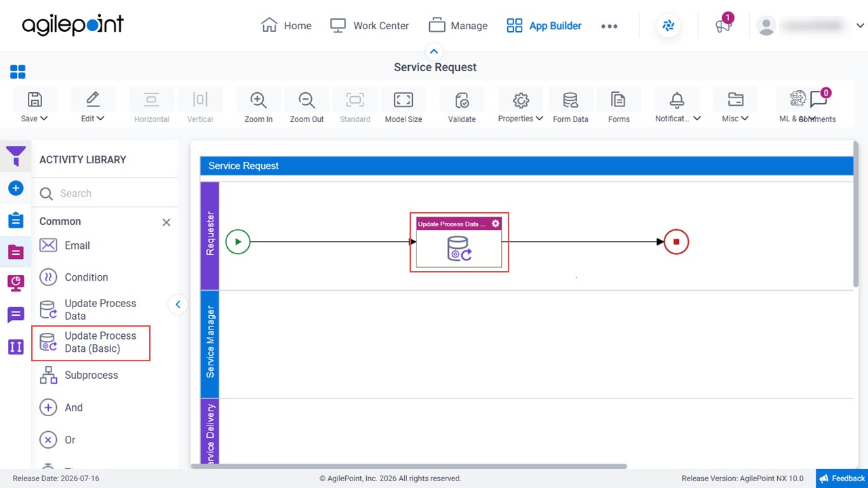Click the filter funnel sidebar icon
This screenshot has width=868, height=488.
click(16, 156)
